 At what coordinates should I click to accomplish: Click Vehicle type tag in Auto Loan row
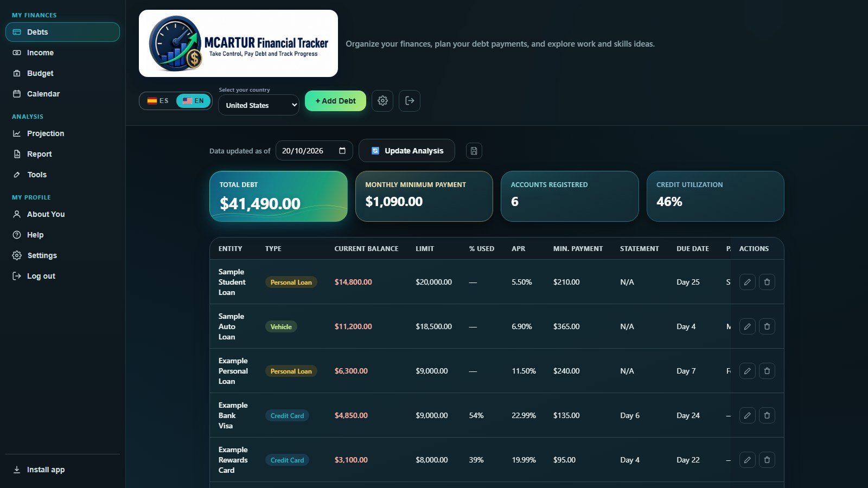[281, 327]
